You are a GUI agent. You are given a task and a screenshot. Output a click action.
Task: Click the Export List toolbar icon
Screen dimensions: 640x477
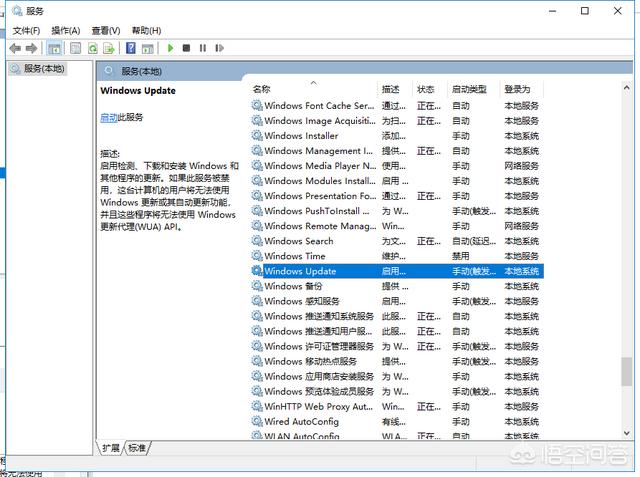click(x=109, y=48)
